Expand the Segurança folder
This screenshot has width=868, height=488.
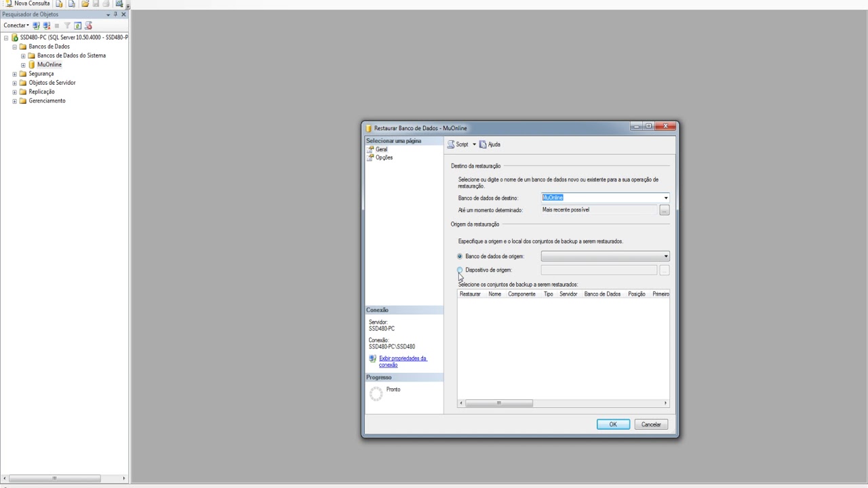click(x=14, y=74)
